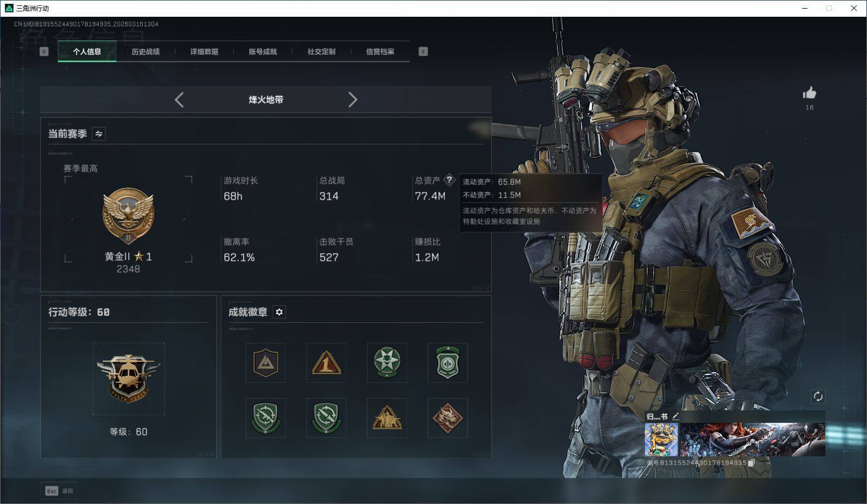Click the like count 16
This screenshot has height=504, width=867.
pos(810,108)
